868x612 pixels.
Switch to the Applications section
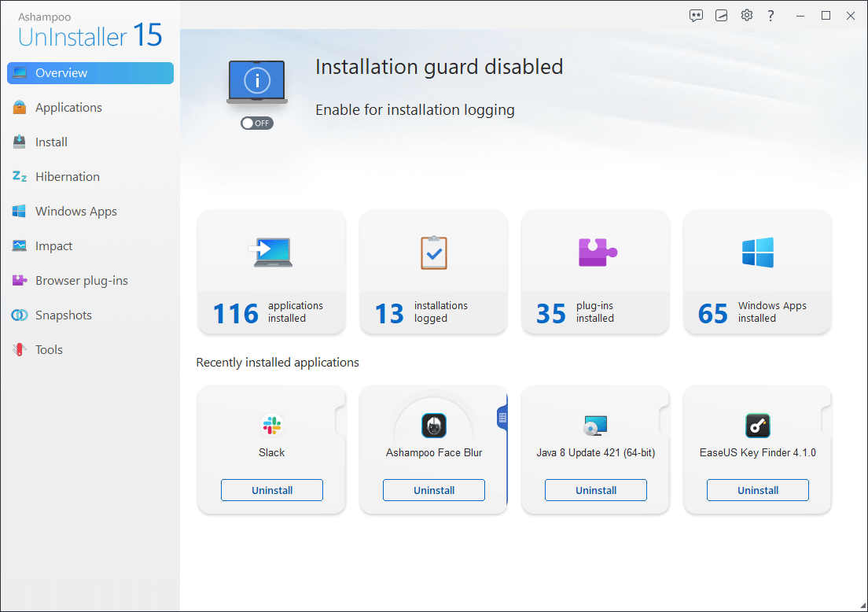[x=68, y=107]
